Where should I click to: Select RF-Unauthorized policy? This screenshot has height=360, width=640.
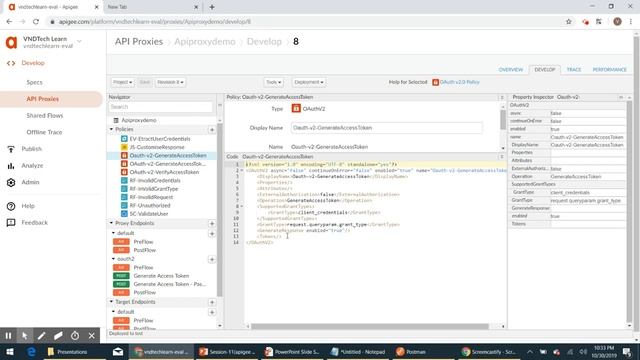pyautogui.click(x=150, y=205)
